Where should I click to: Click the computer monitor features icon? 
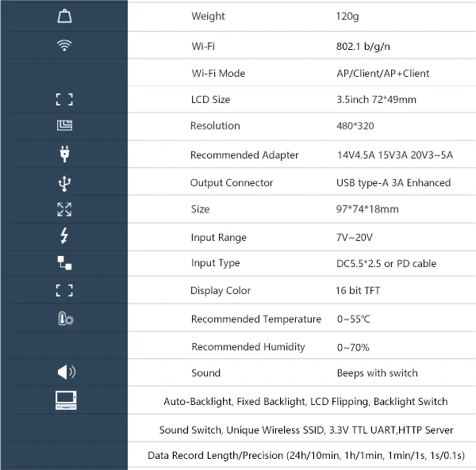coord(66,400)
